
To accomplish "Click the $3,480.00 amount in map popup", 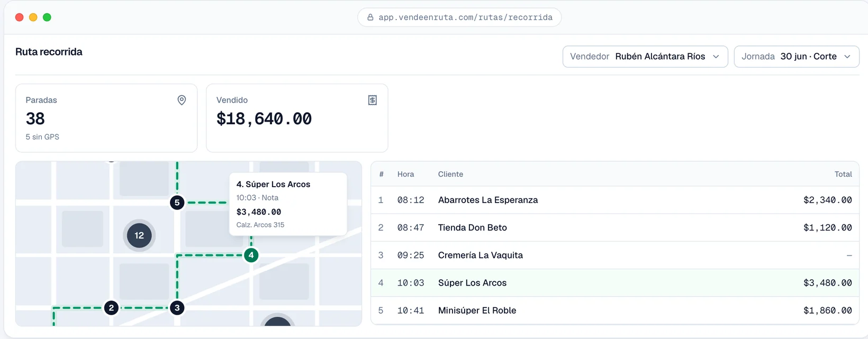I will [x=259, y=212].
